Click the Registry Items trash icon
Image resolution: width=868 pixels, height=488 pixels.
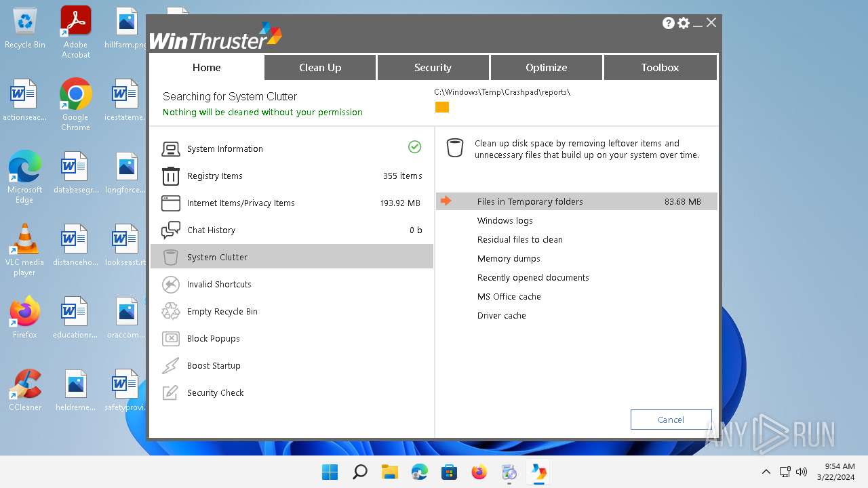pos(171,176)
